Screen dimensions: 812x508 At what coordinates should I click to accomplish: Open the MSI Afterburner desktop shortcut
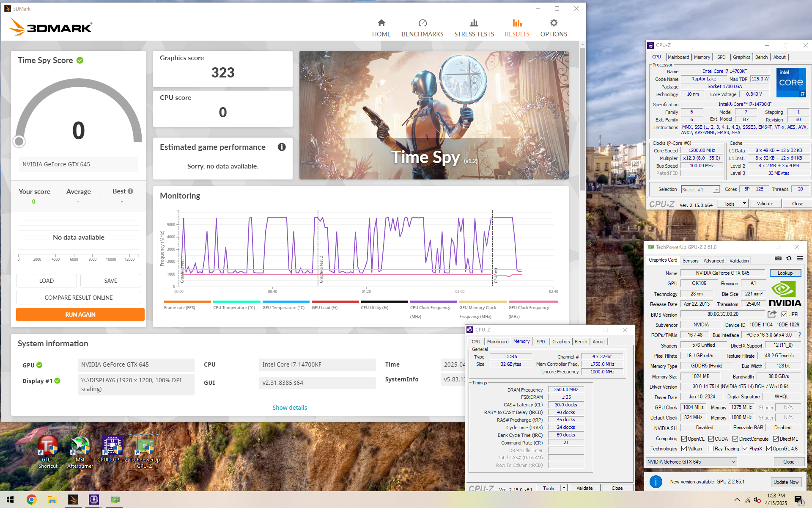80,453
